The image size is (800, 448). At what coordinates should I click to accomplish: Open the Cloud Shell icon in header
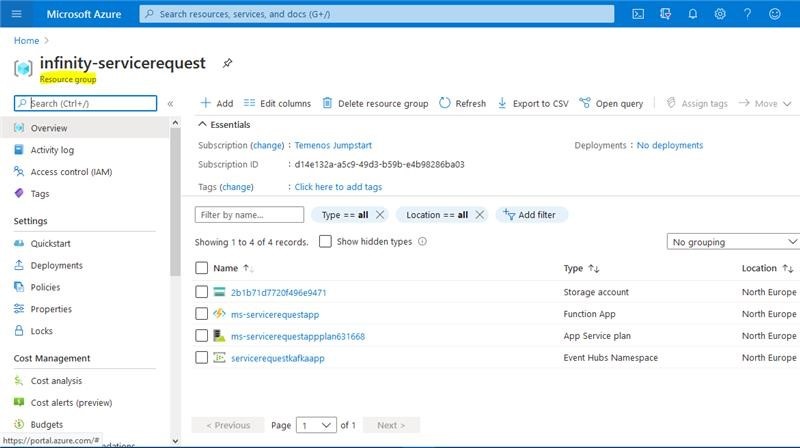tap(639, 14)
